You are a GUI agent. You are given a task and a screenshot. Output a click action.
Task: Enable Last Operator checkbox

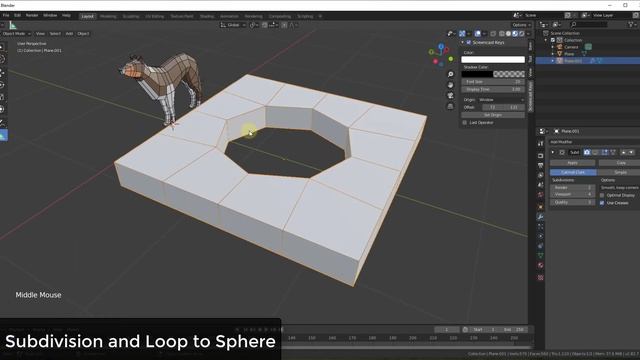coord(464,122)
